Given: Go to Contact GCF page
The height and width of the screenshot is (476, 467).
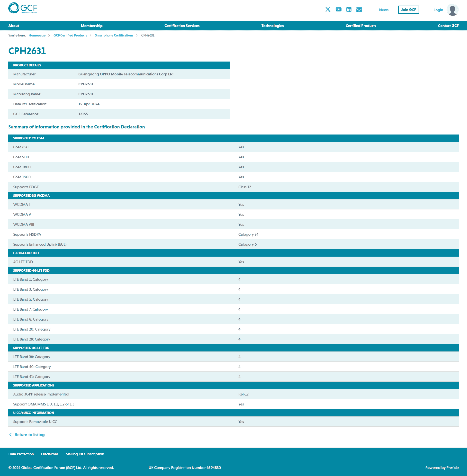Looking at the screenshot, I should coord(448,26).
